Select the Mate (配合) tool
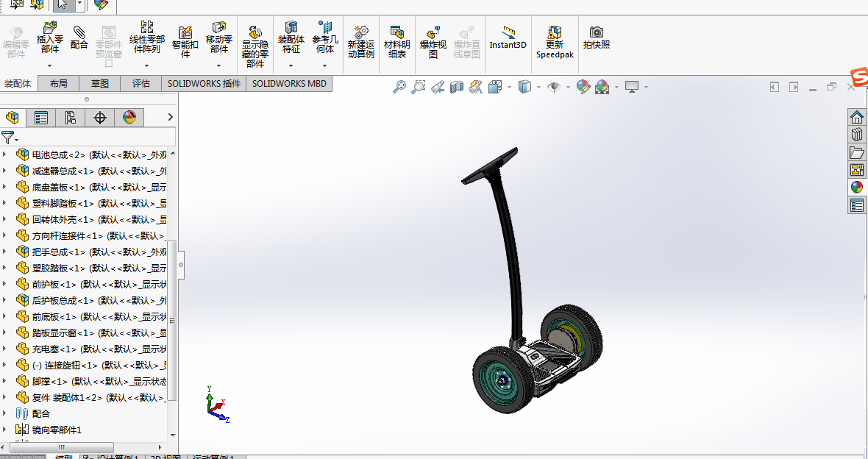Image resolution: width=868 pixels, height=459 pixels. (79, 37)
